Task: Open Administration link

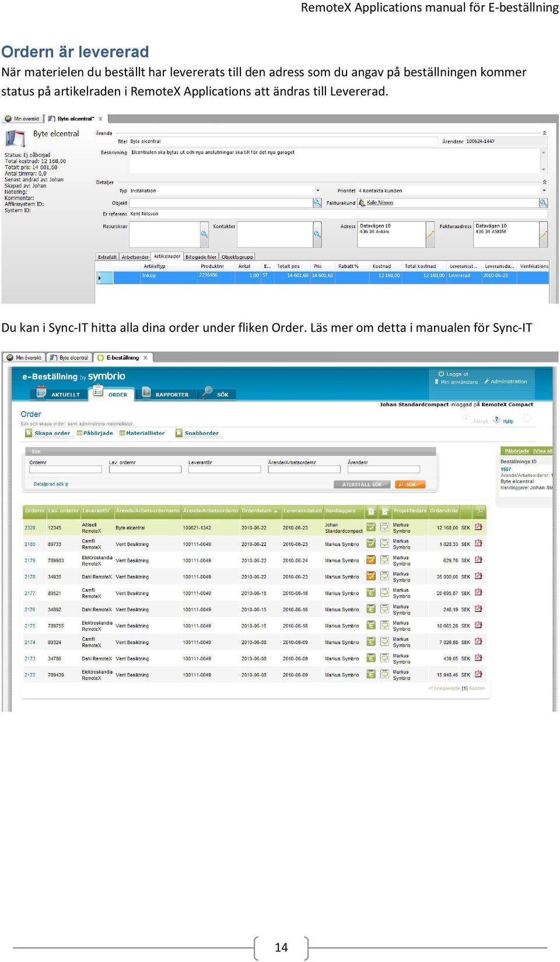Action: coord(506,382)
